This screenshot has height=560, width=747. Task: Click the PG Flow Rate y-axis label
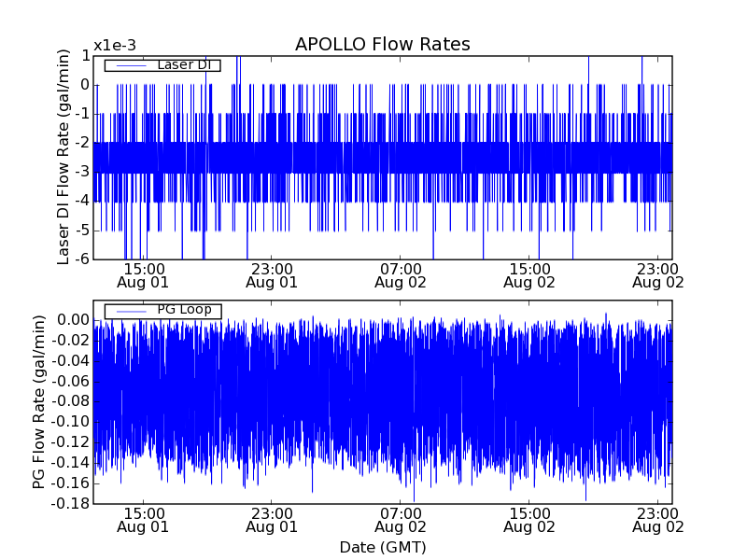pyautogui.click(x=39, y=402)
